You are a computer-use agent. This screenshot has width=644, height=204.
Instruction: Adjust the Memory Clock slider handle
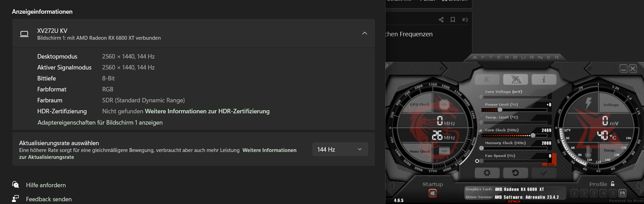pyautogui.click(x=481, y=148)
